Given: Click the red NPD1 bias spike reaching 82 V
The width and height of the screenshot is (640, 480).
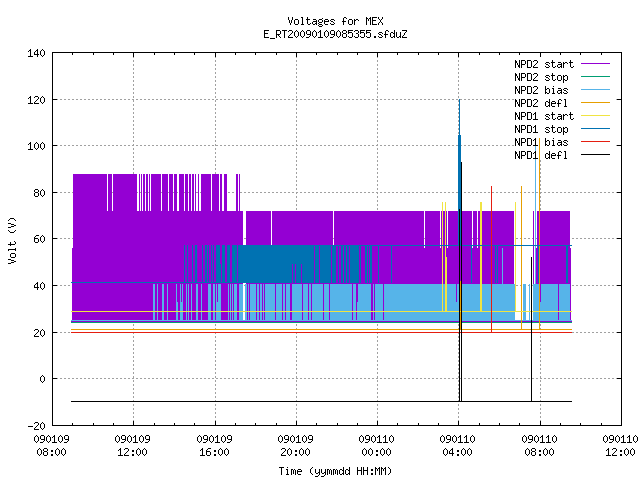Looking at the screenshot, I should [x=491, y=260].
